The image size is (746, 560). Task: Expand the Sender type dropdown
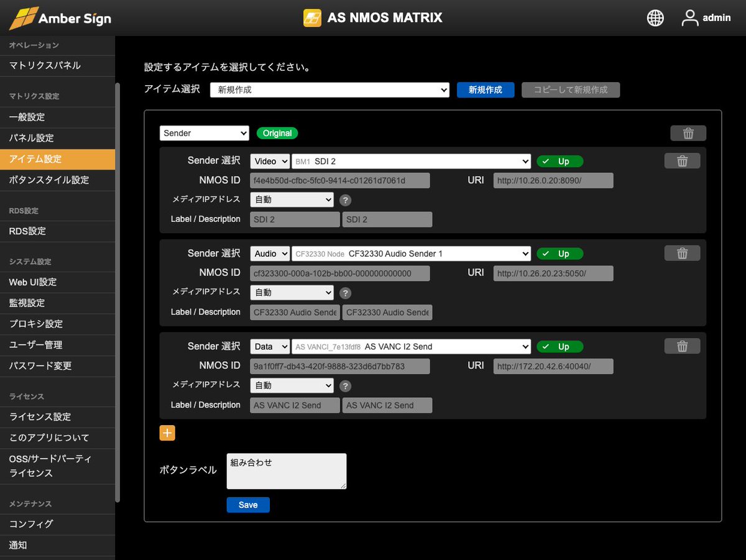coord(204,133)
